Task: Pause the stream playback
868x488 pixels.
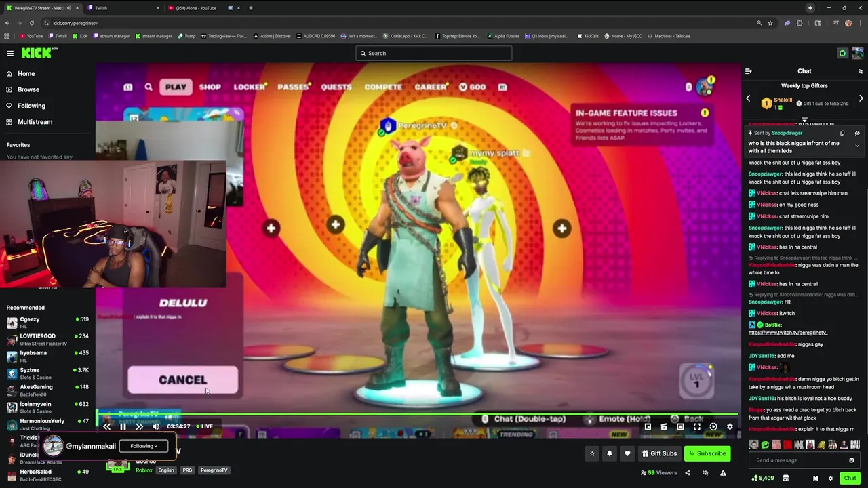Action: pos(123,426)
